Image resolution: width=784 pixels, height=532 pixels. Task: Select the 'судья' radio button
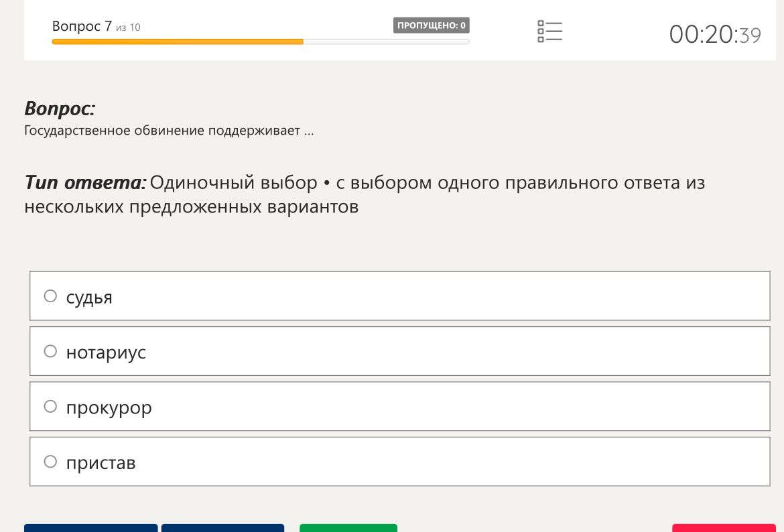coord(50,296)
